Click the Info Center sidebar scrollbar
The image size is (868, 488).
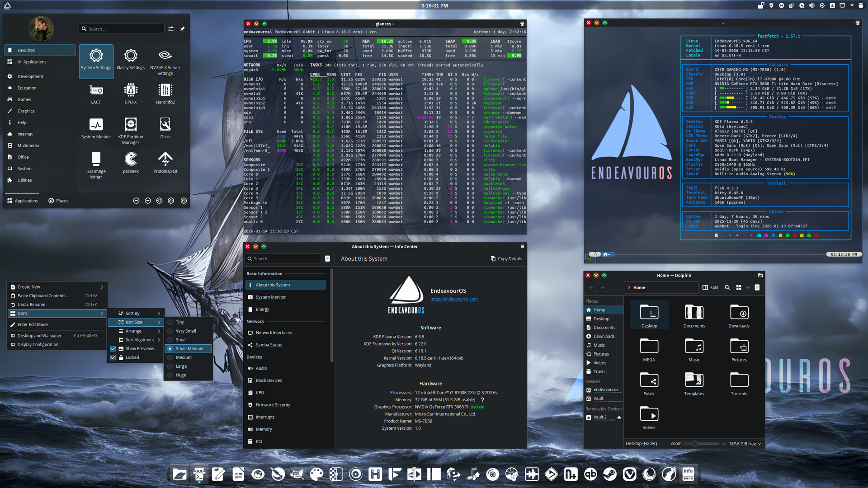(331, 315)
